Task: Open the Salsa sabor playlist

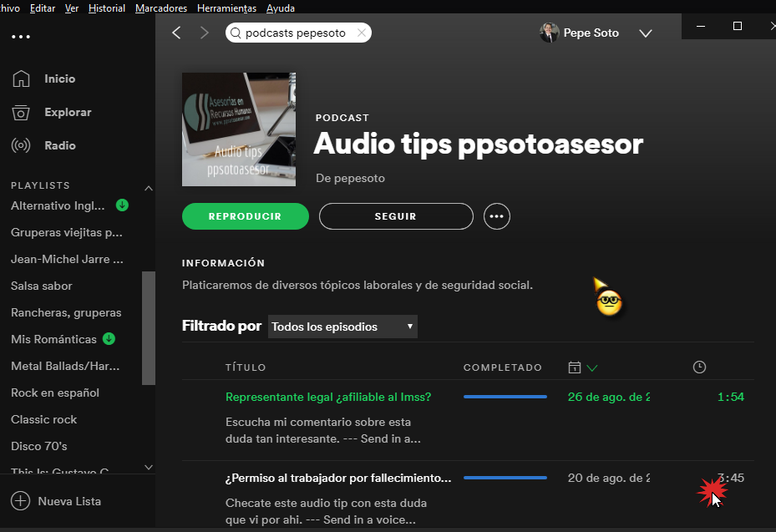Action: (x=42, y=286)
